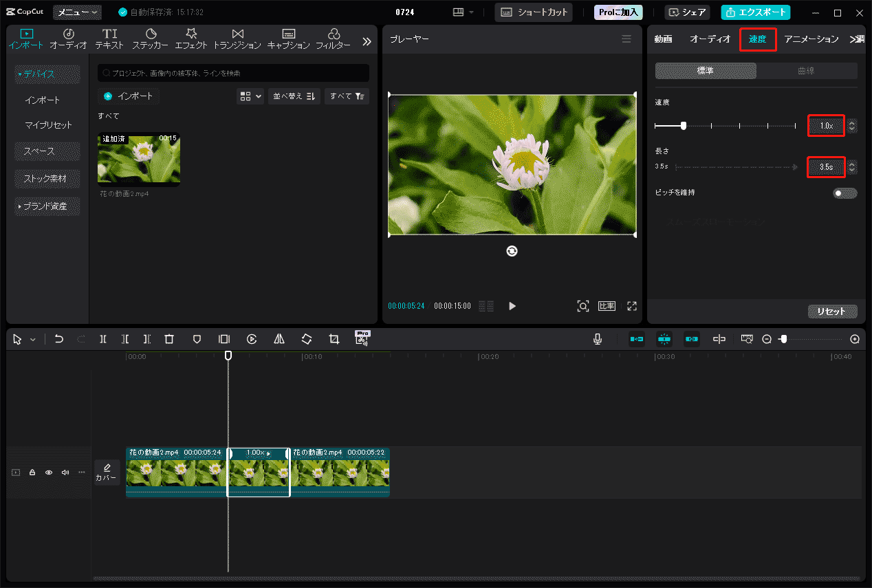Screen dimensions: 872x588
Task: Toggle main track magnet
Action: (x=637, y=339)
